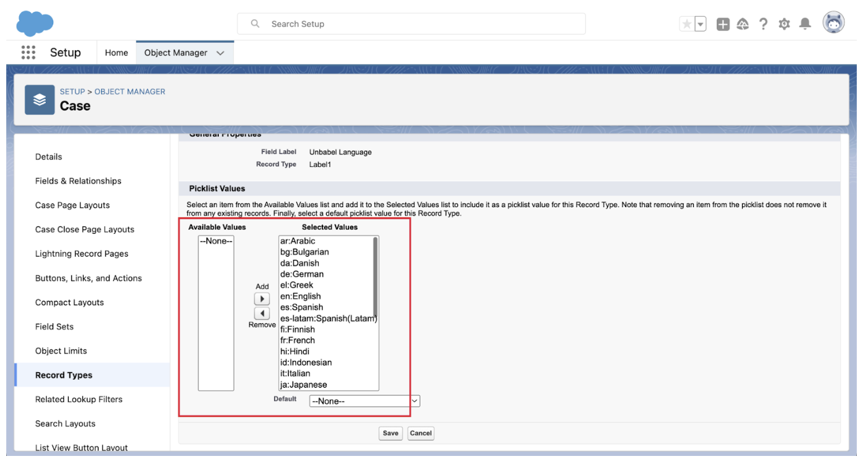
Task: Open Compact Layouts
Action: pyautogui.click(x=69, y=302)
